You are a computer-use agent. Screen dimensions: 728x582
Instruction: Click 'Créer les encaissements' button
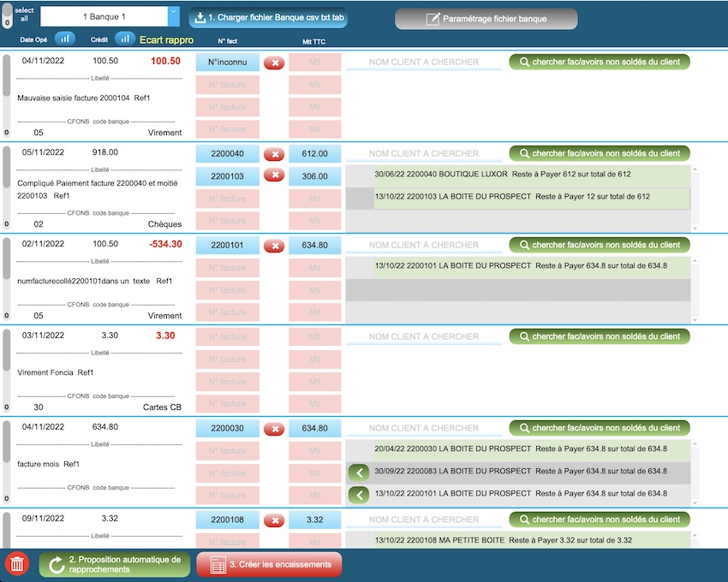coord(269,564)
